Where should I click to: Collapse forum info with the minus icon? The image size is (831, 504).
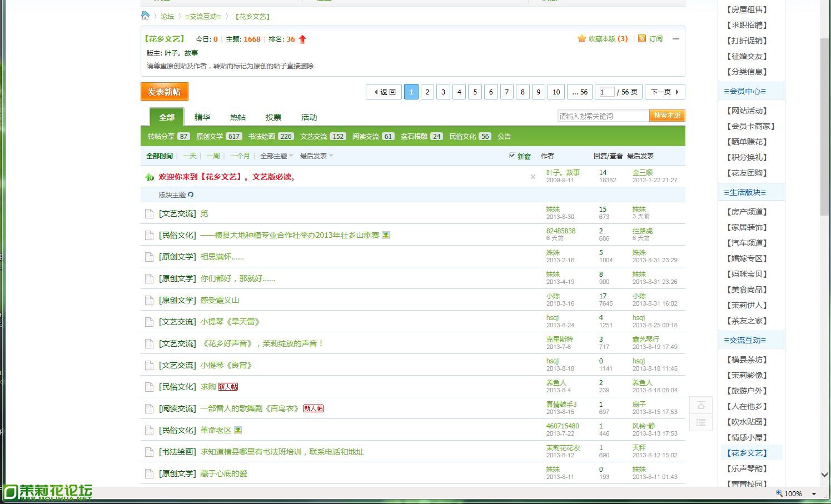tap(675, 39)
